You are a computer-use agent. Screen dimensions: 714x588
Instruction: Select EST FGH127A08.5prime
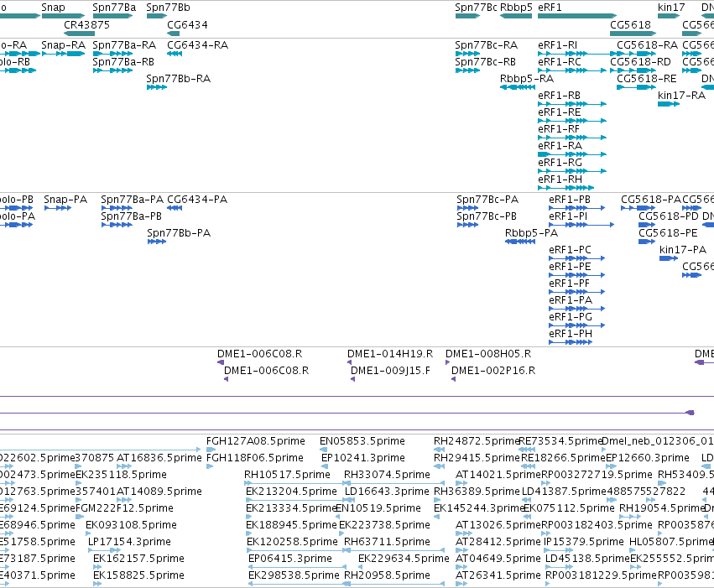(211, 450)
